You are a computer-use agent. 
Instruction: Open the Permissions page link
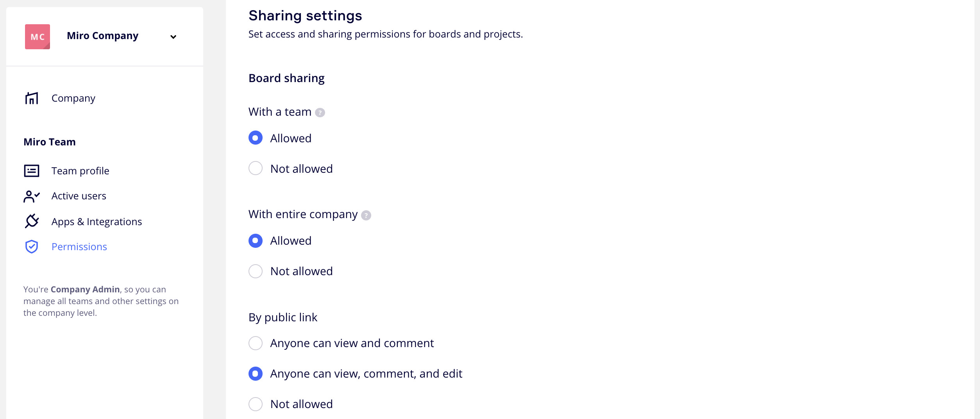click(x=79, y=247)
